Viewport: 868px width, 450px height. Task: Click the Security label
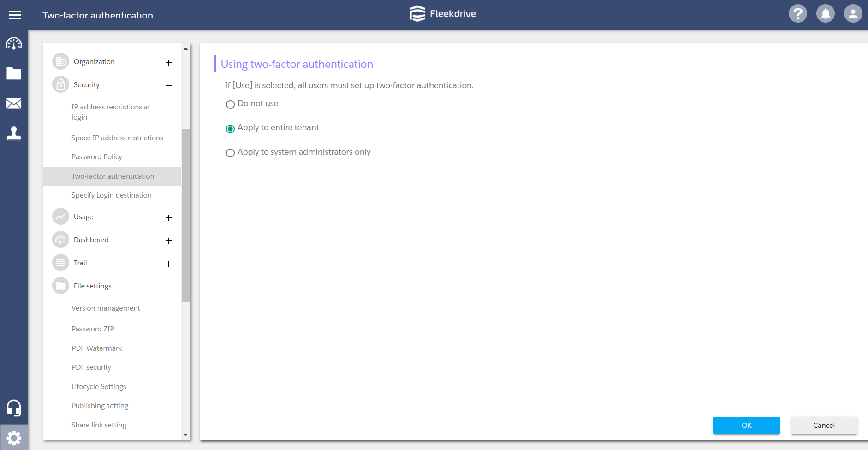coord(87,85)
